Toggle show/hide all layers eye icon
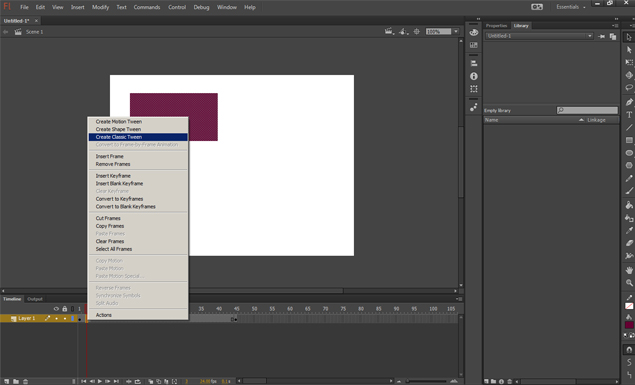Screen dimensions: 635x385 tap(56, 309)
